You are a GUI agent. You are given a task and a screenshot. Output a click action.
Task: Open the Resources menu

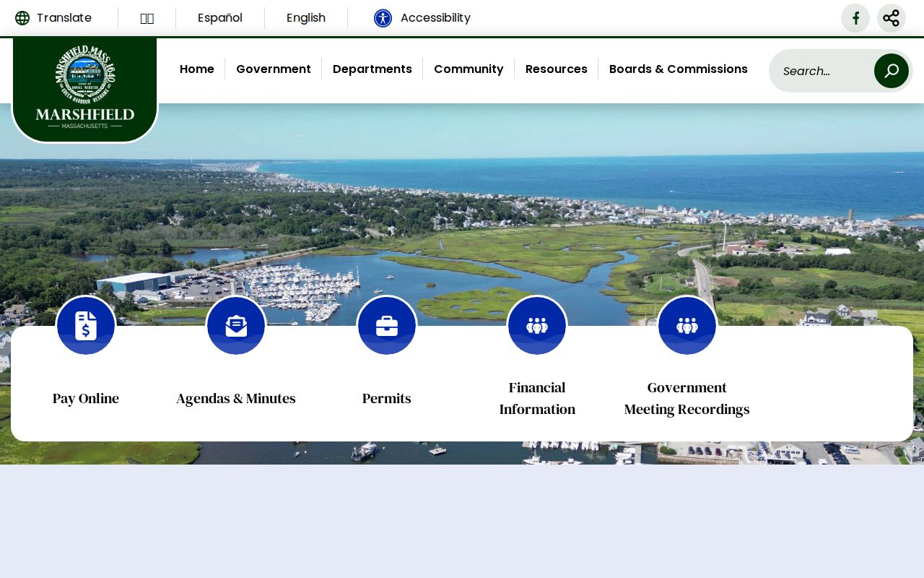coord(557,69)
